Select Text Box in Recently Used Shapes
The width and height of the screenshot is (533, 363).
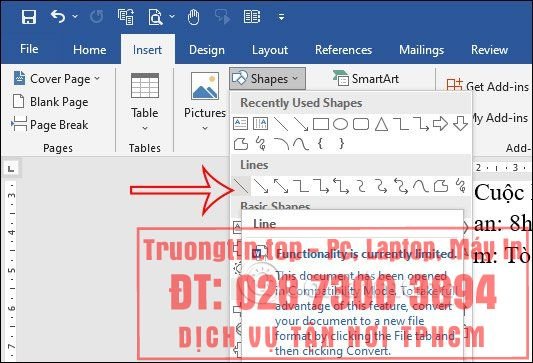pyautogui.click(x=240, y=124)
